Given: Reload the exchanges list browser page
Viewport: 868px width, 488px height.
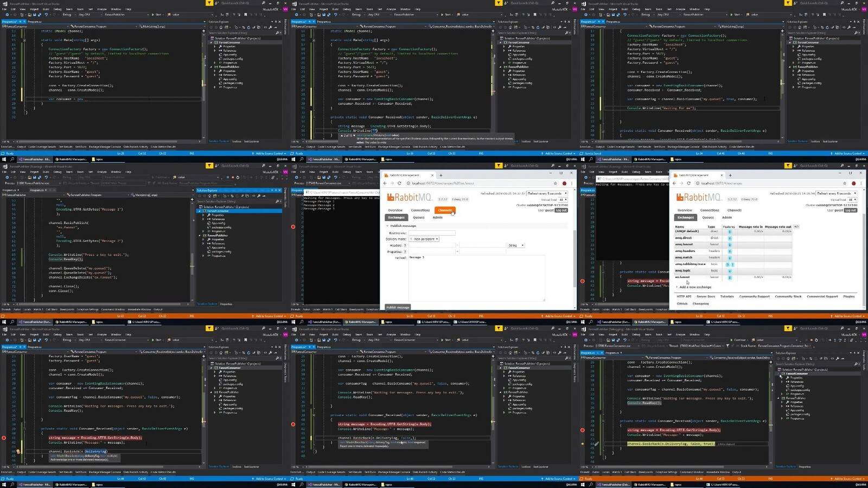Looking at the screenshot, I should click(x=689, y=183).
